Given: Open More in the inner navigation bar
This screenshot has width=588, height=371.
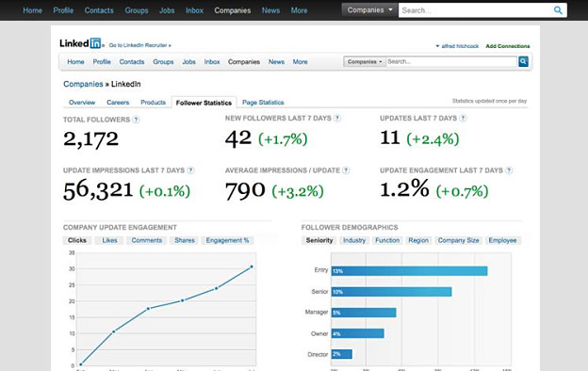Looking at the screenshot, I should pos(300,62).
